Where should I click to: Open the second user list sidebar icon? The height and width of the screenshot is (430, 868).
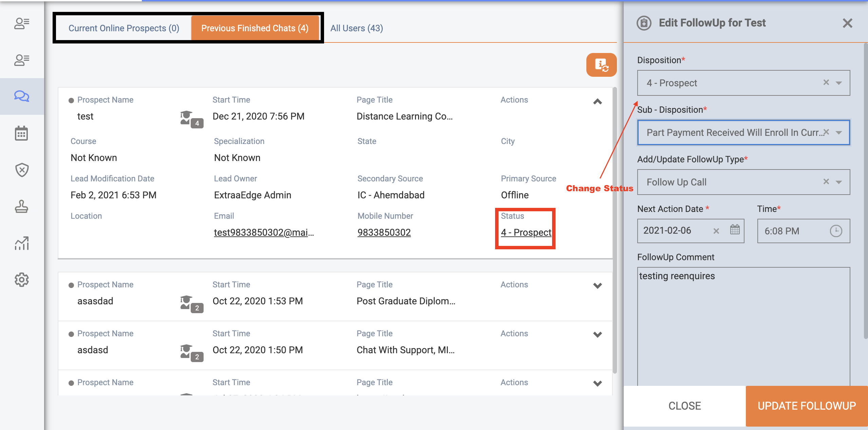(x=22, y=60)
